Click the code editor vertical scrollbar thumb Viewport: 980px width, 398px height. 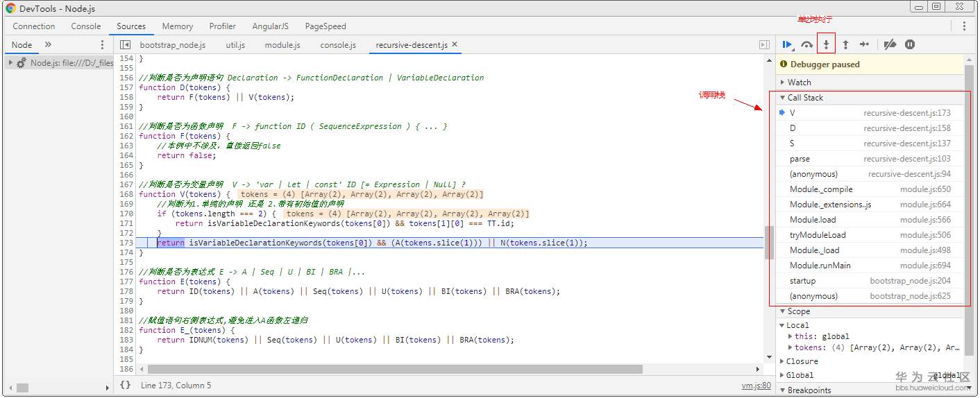[x=769, y=242]
